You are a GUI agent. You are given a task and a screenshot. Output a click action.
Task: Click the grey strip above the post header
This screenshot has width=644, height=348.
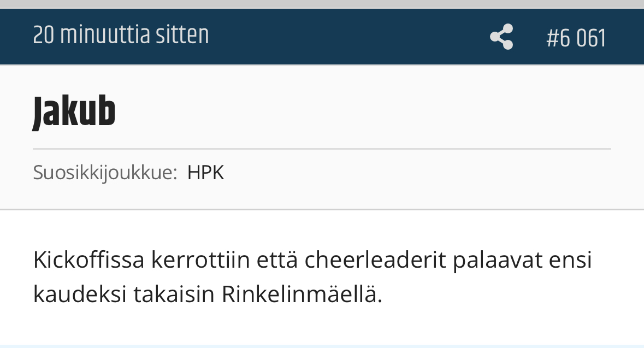(322, 4)
